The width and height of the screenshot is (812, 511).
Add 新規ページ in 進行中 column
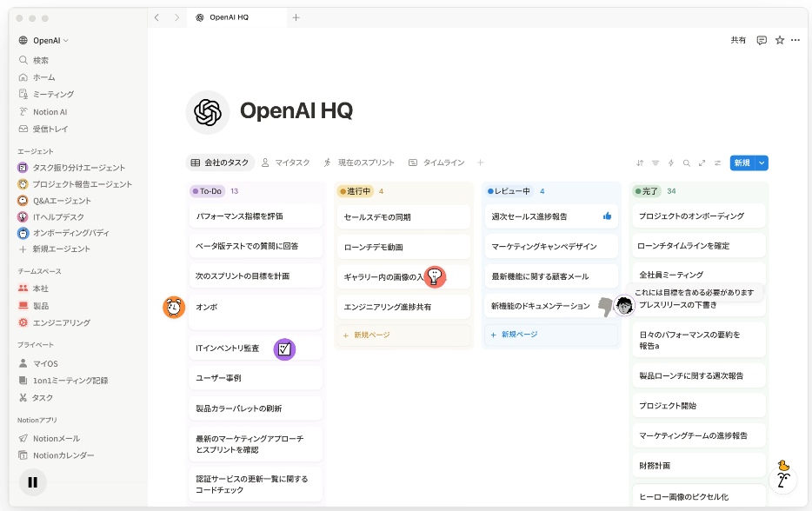(404, 335)
